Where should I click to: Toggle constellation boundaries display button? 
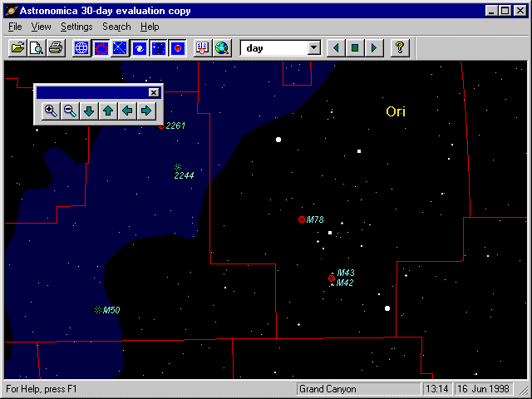click(101, 48)
